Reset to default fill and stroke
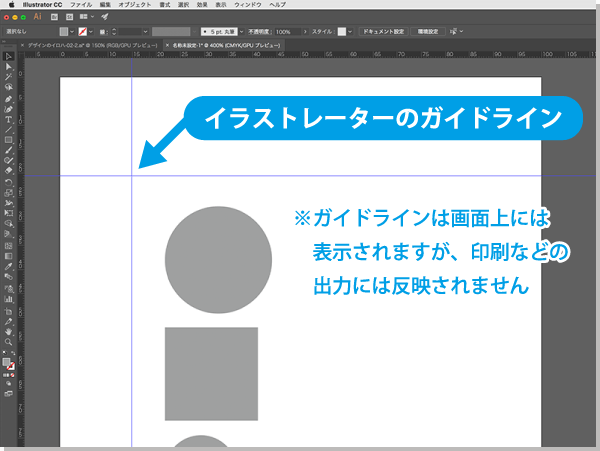Image resolution: width=600 pixels, height=451 pixels. [5, 353]
